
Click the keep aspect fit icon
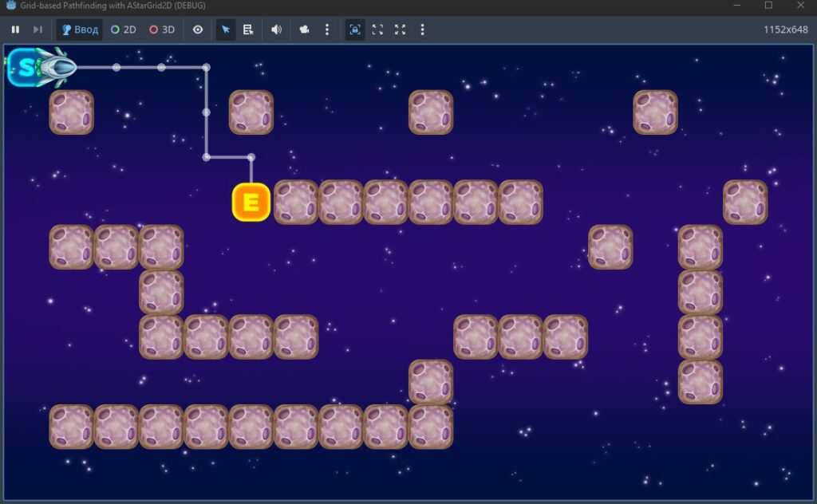tap(377, 30)
